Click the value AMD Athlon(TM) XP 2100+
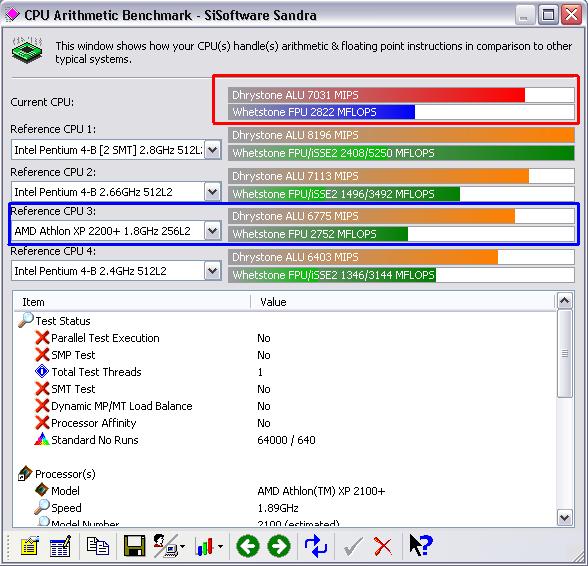 [321, 491]
